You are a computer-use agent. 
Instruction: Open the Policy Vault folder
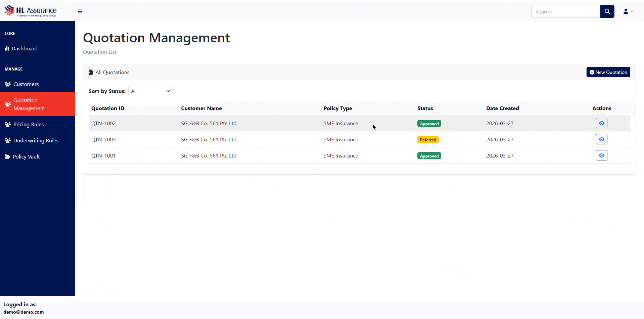[26, 157]
